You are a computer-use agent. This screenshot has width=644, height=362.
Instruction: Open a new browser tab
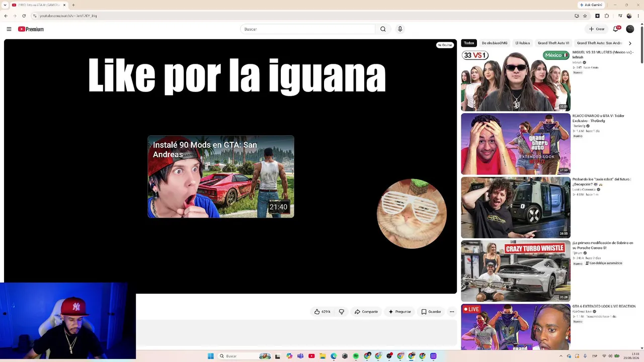coord(73,5)
